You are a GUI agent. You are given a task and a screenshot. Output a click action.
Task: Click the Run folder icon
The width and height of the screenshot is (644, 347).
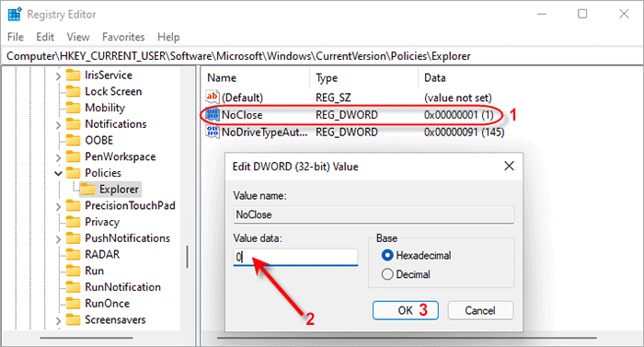pos(73,271)
